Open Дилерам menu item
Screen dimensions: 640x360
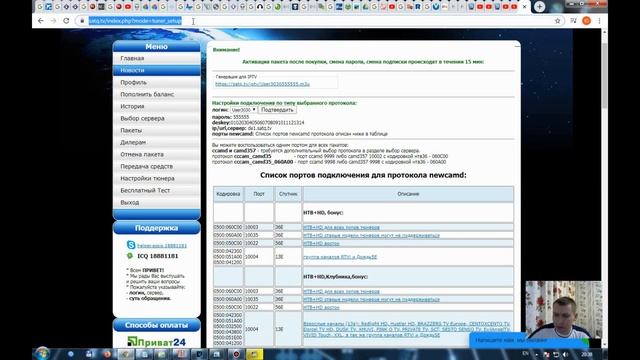157,142
